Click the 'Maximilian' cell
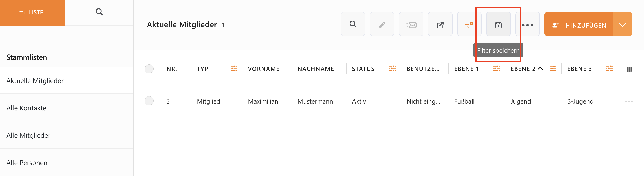 tap(263, 101)
